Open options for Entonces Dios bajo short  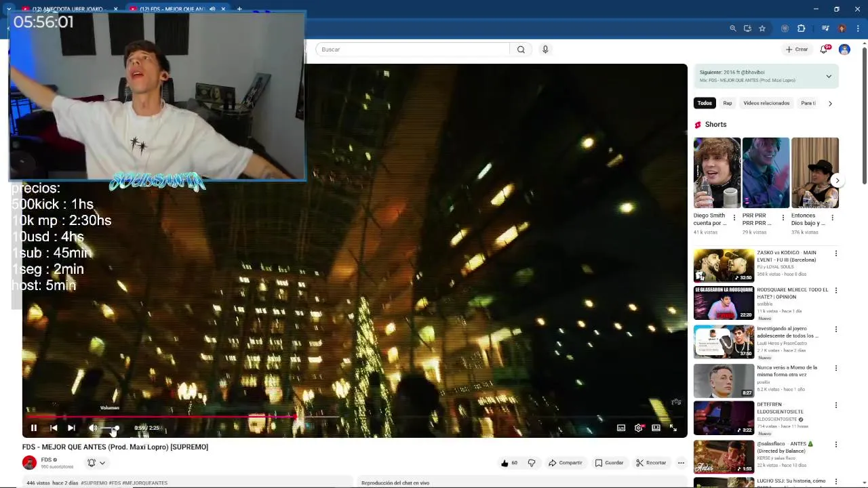[833, 218]
